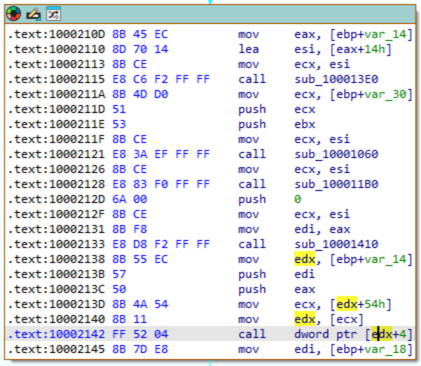421x366 pixels.
Task: Click bytes 8D 70 14
Action: pyautogui.click(x=140, y=49)
